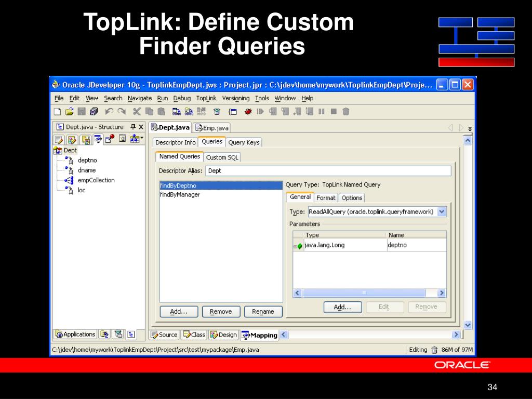Open the Type ReadAllQuery combo box dropdown
The height and width of the screenshot is (399, 532).
442,212
